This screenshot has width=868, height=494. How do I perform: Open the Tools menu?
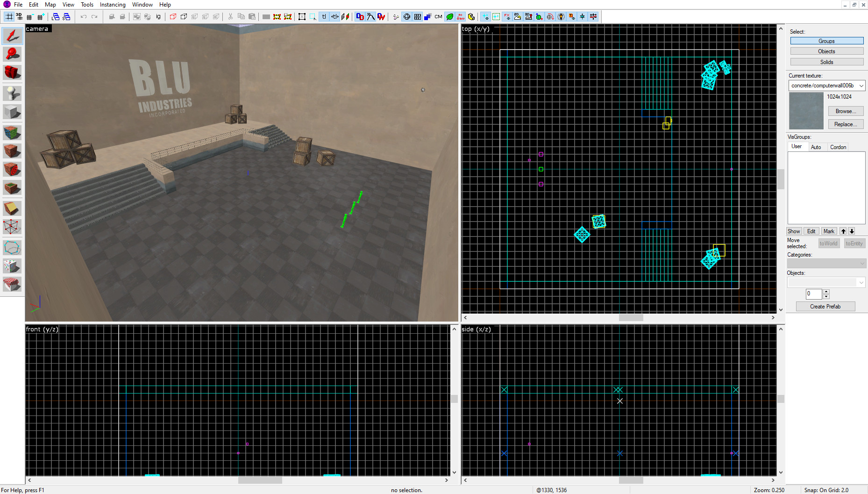coord(87,5)
